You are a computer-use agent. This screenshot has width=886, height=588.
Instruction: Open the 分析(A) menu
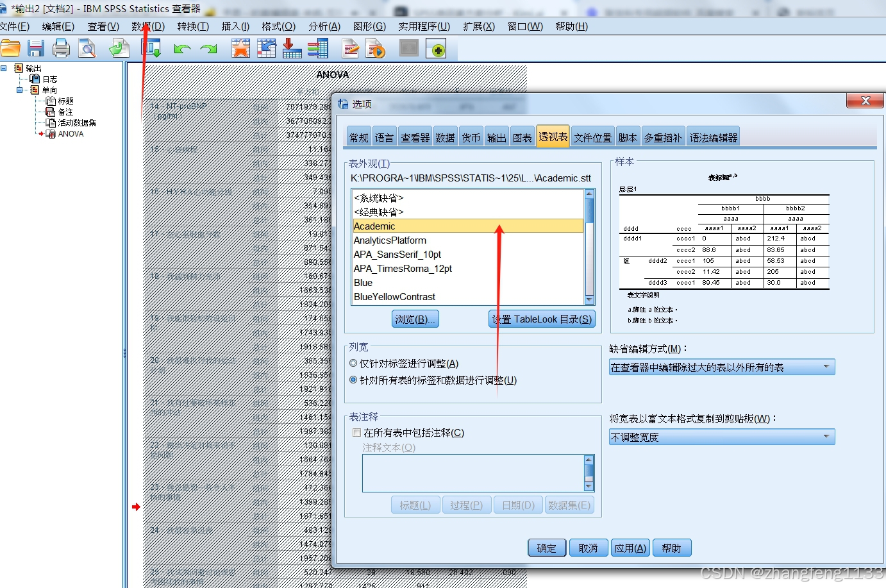point(324,26)
